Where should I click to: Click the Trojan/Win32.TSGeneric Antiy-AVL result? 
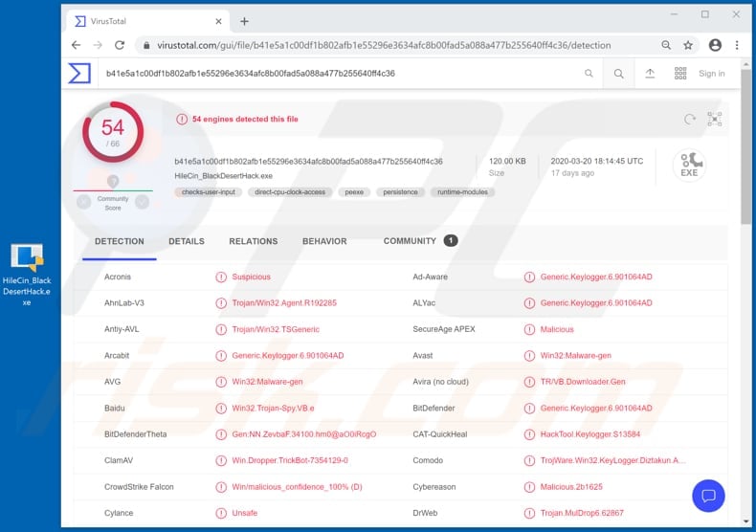click(276, 329)
